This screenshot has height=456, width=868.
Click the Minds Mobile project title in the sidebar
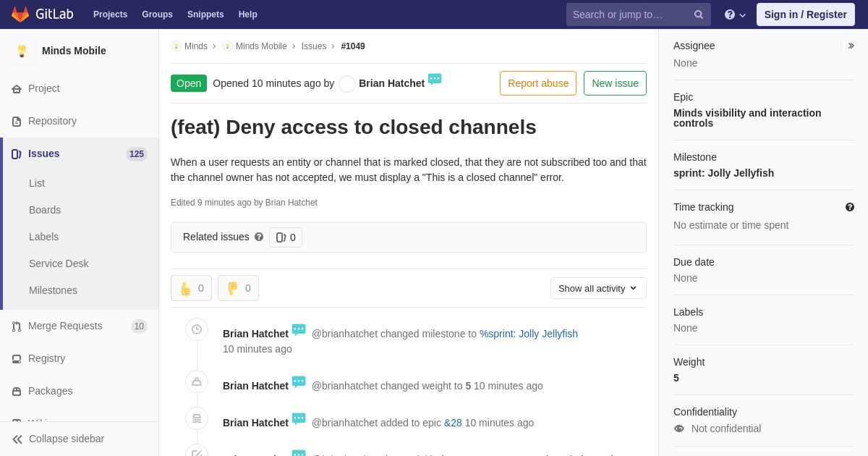(x=74, y=51)
